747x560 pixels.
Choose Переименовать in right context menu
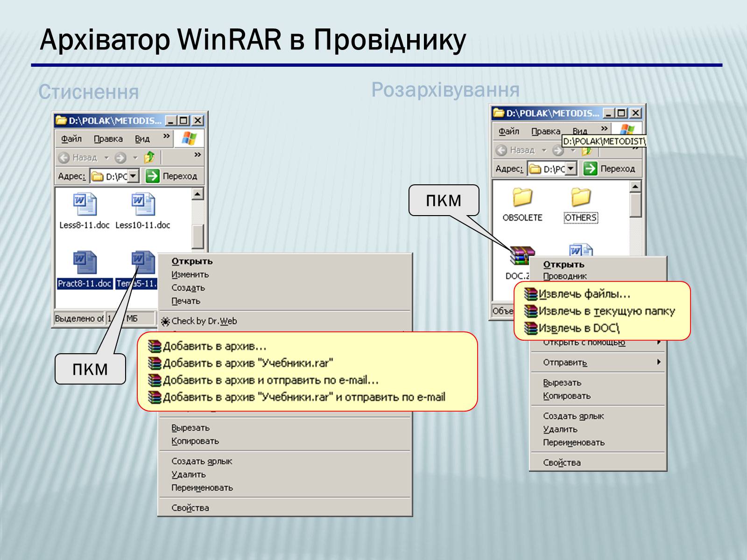[573, 442]
